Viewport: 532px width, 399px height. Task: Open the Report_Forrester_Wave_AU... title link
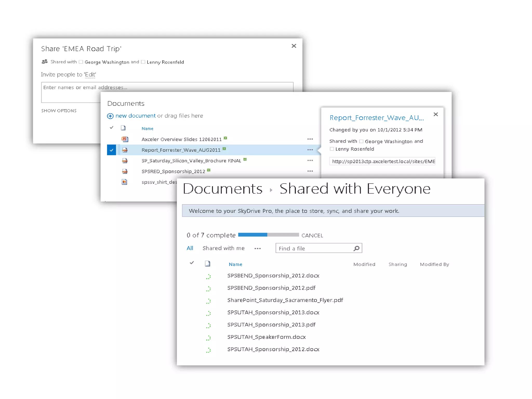click(376, 118)
